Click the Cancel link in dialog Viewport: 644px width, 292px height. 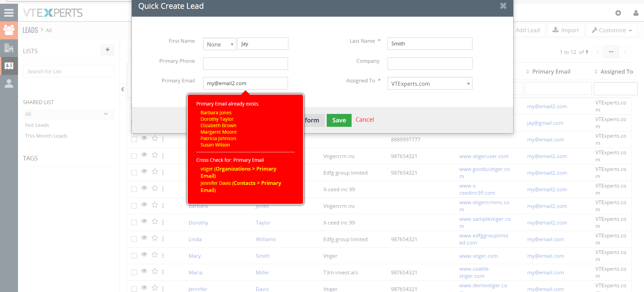point(364,120)
